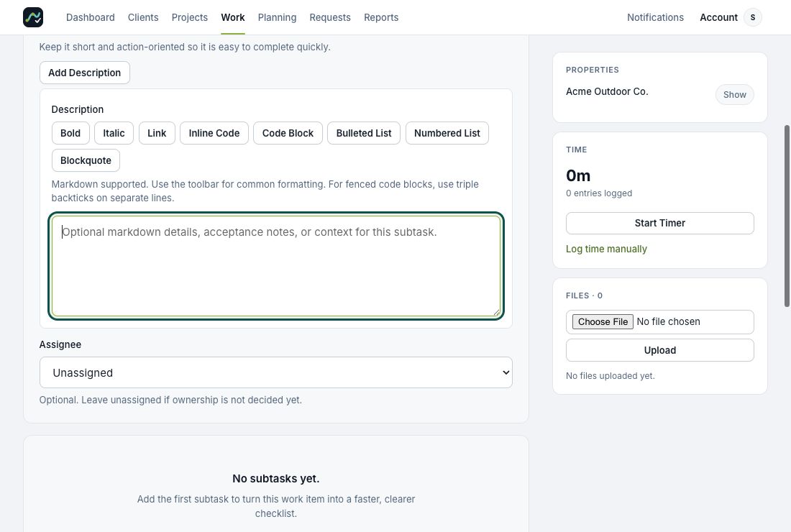791x532 pixels.
Task: Click the Add Description button
Action: [x=85, y=73]
